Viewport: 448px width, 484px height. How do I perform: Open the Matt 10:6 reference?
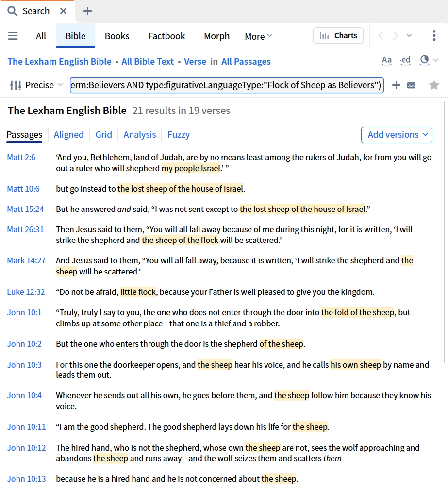click(23, 189)
